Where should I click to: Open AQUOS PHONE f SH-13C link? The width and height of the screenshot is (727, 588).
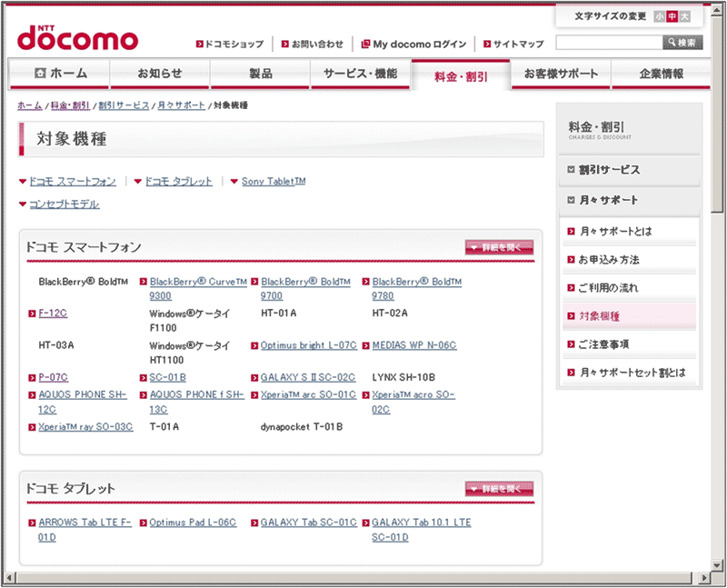tap(196, 402)
